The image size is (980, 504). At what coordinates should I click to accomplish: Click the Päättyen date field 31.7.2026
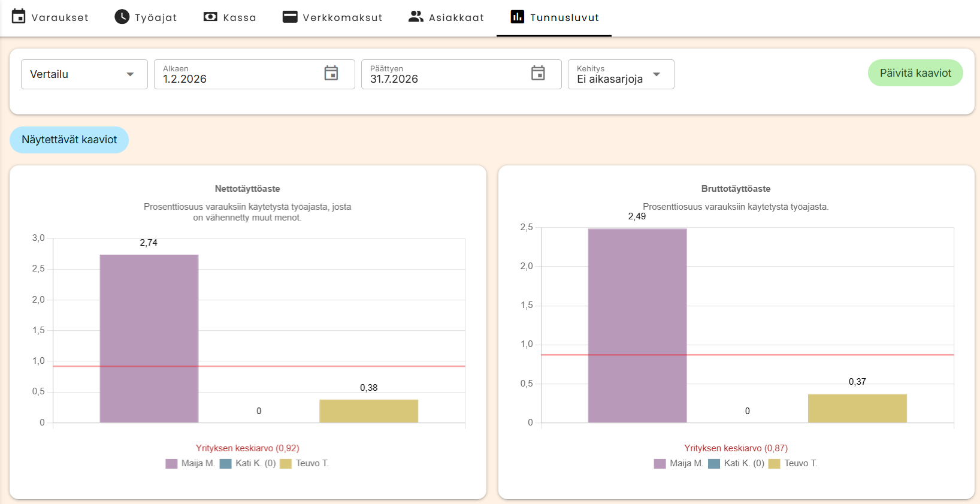pyautogui.click(x=461, y=74)
